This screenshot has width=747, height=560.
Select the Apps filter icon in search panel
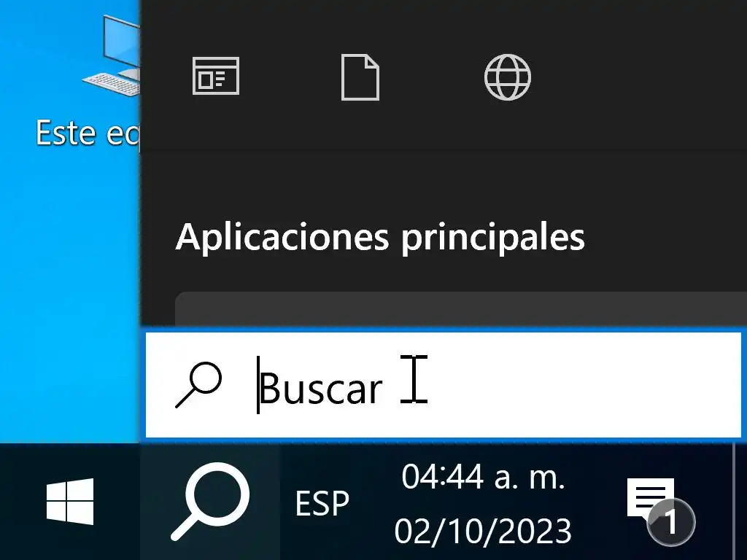tap(216, 76)
